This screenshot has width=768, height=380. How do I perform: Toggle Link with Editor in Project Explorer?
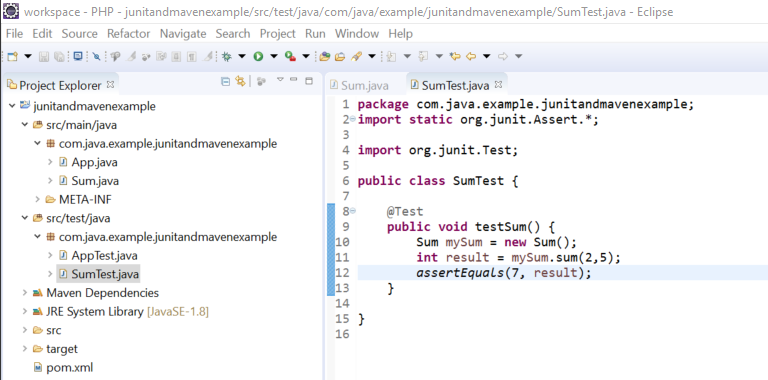pos(240,81)
